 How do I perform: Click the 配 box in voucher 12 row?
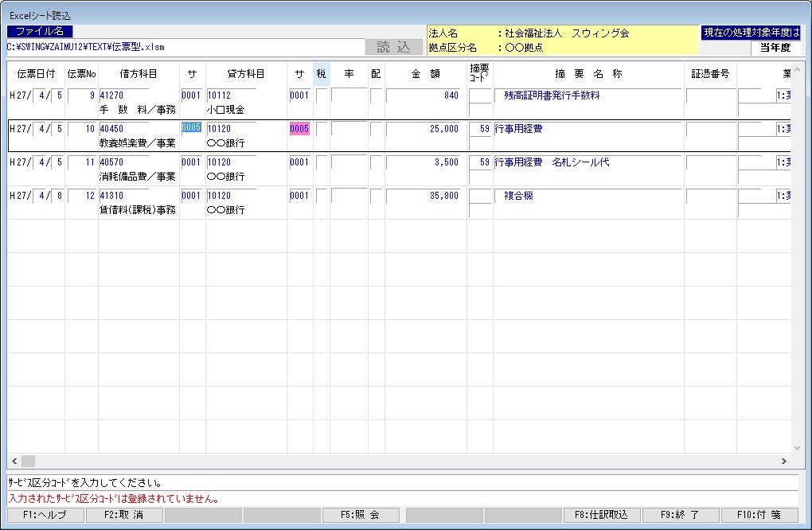377,196
